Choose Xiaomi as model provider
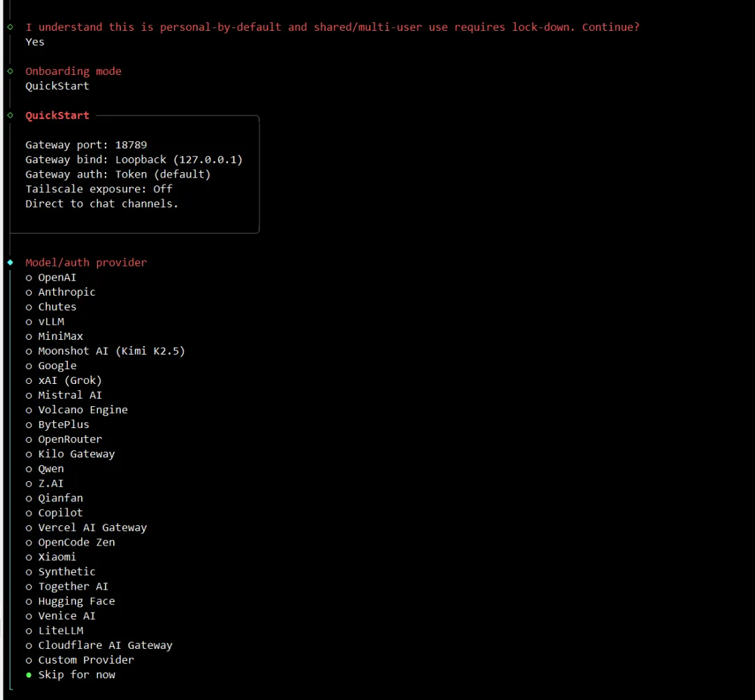Image resolution: width=755 pixels, height=700 pixels. tap(51, 557)
